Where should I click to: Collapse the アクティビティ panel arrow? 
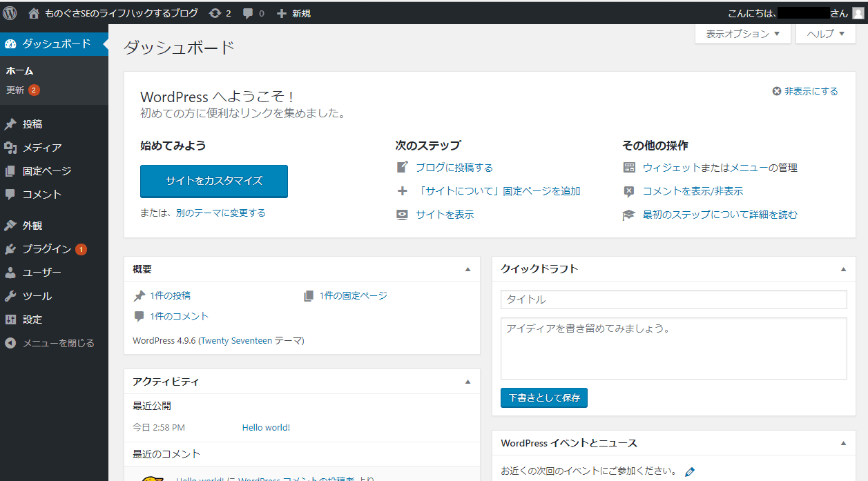coord(467,382)
